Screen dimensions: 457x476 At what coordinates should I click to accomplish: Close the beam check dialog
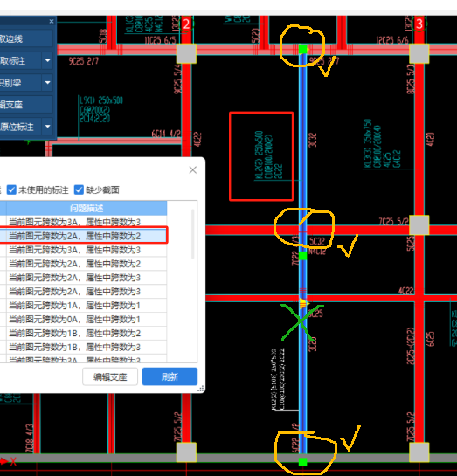193,170
